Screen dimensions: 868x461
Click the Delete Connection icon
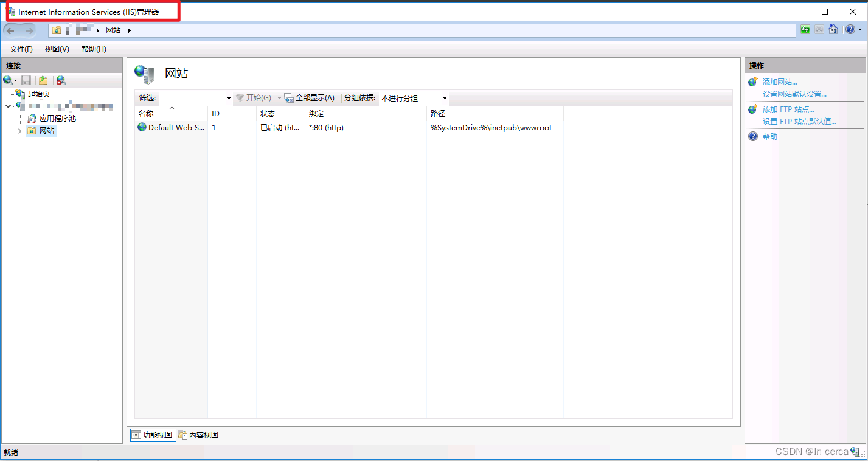click(x=60, y=80)
